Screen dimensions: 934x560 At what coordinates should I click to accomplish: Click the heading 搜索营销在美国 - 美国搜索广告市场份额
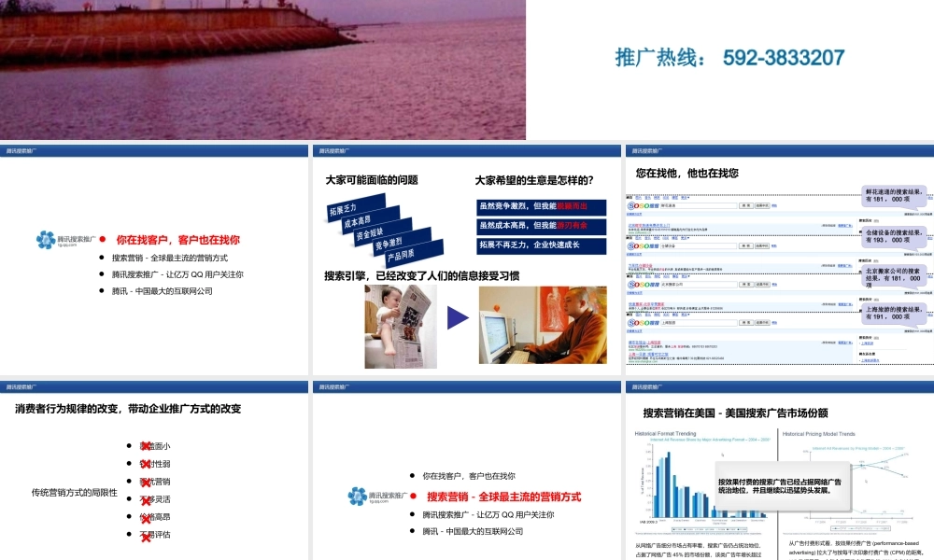point(735,413)
